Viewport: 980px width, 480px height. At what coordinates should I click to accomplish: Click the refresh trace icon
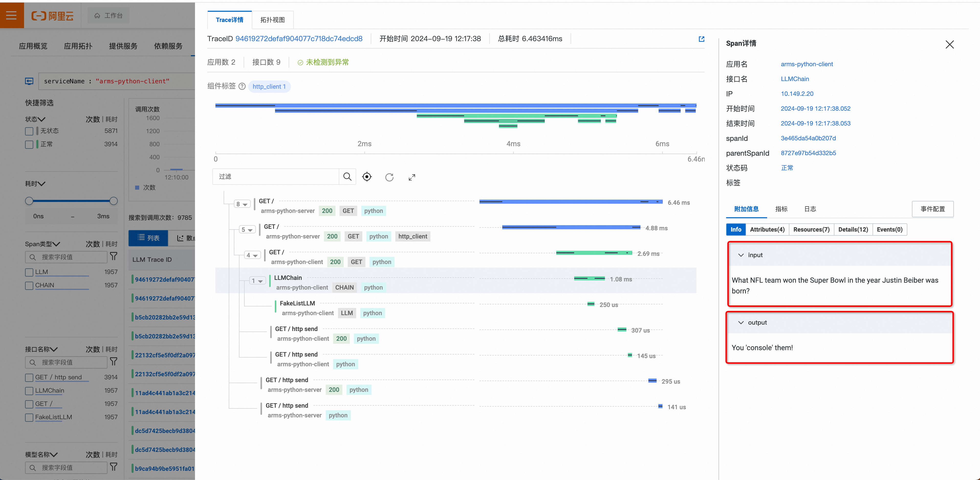tap(389, 177)
